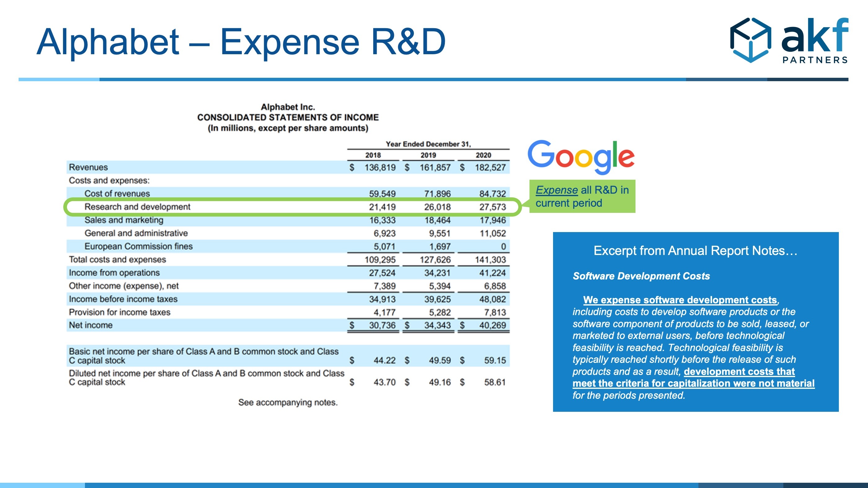Select the 'Software Development Costs' subheading

(x=641, y=276)
